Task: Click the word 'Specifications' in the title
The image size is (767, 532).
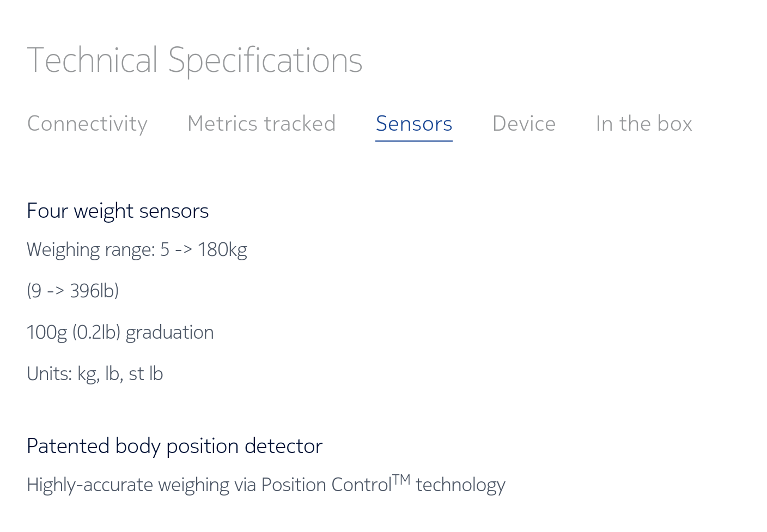Action: [x=265, y=60]
